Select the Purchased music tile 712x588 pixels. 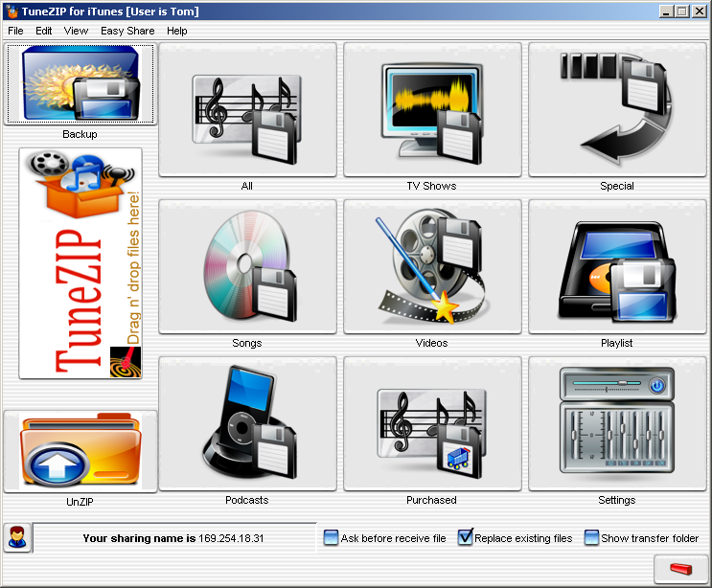tap(432, 423)
